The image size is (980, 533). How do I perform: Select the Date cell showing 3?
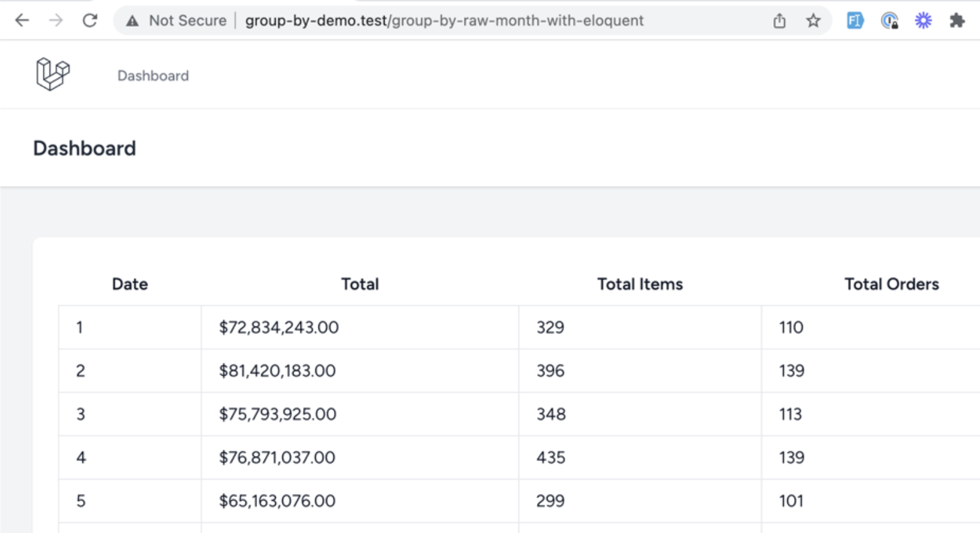tap(130, 414)
